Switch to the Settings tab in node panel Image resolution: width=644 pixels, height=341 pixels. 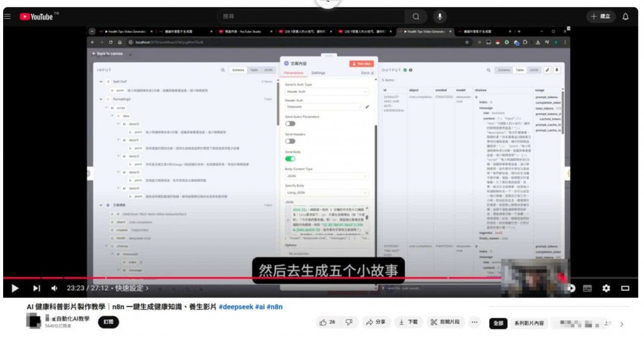coord(318,73)
